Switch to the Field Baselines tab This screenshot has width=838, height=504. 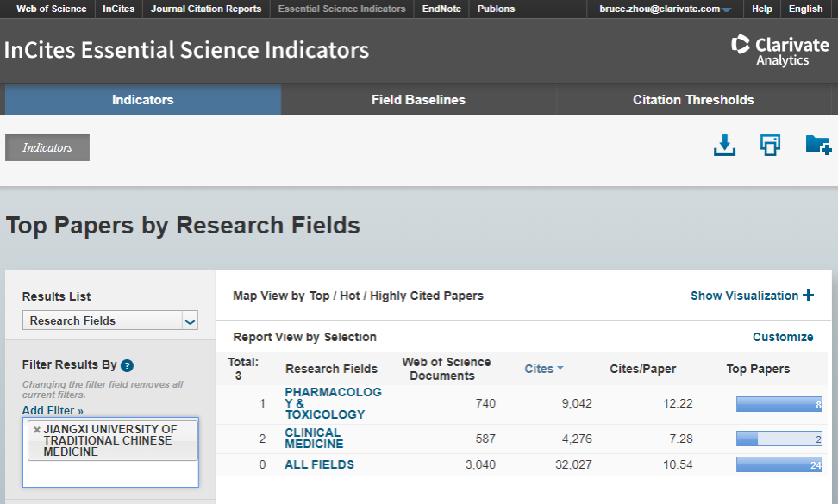pyautogui.click(x=418, y=100)
